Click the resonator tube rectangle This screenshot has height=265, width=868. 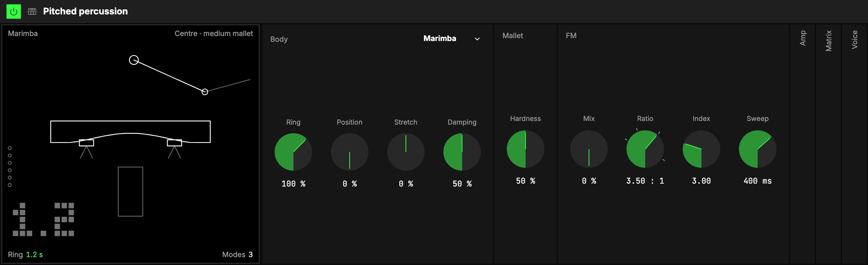[130, 192]
